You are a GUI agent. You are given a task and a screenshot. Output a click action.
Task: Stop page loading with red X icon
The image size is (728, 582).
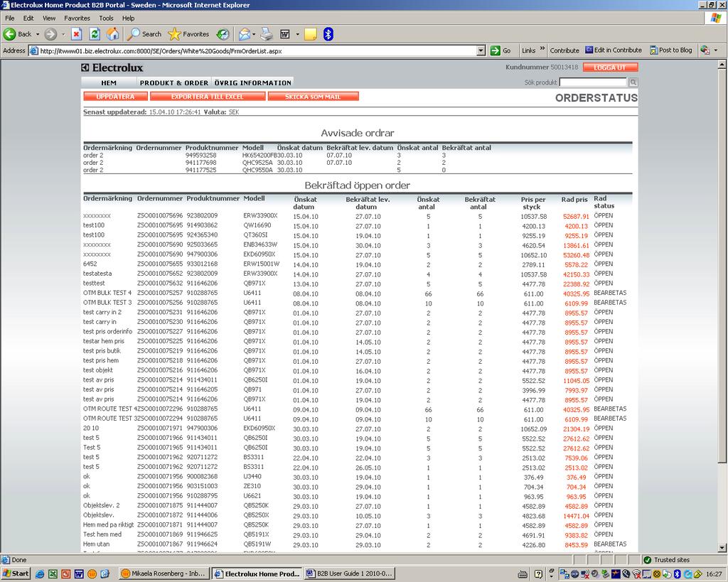[77, 34]
